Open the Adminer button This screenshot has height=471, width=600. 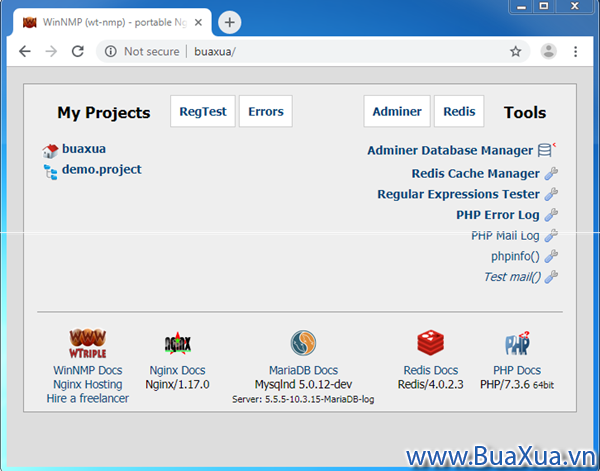(x=397, y=111)
